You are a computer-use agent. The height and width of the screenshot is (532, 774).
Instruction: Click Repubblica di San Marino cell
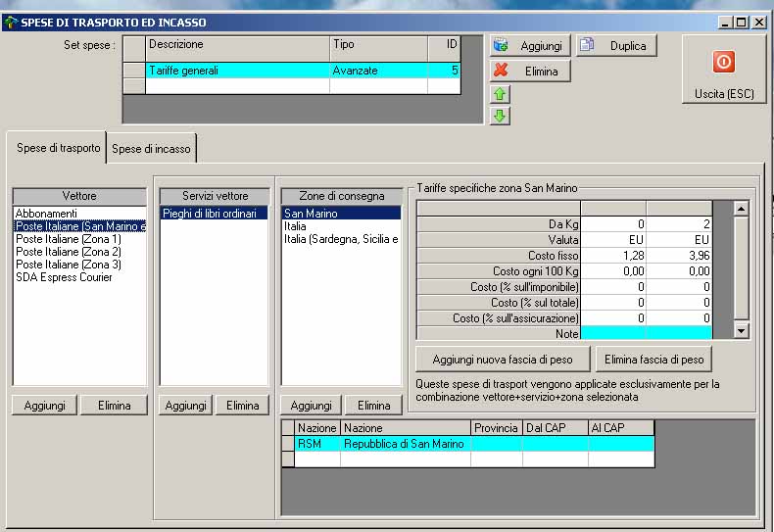[406, 444]
